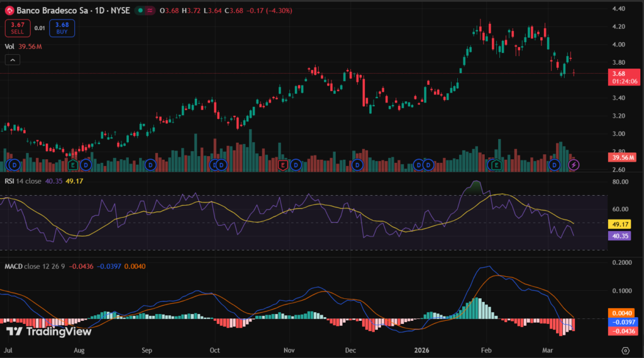644x358 pixels.
Task: Click the TradingView logo
Action: click(x=49, y=332)
